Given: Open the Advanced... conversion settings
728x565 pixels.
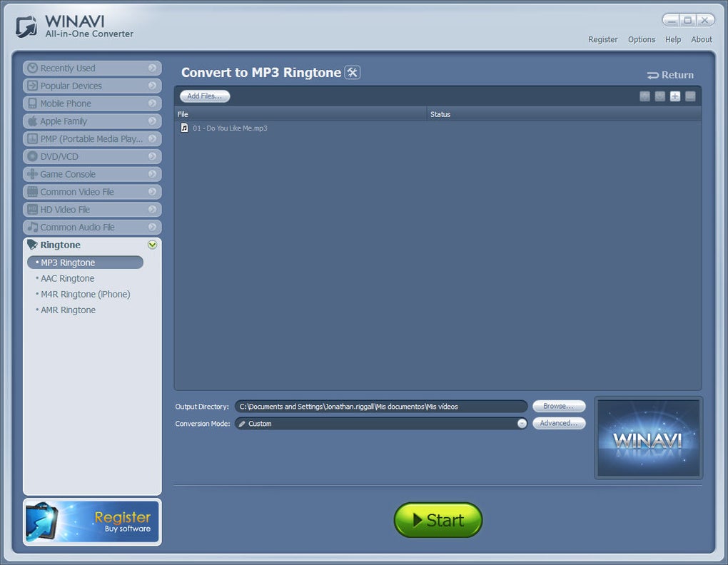Looking at the screenshot, I should pos(559,423).
